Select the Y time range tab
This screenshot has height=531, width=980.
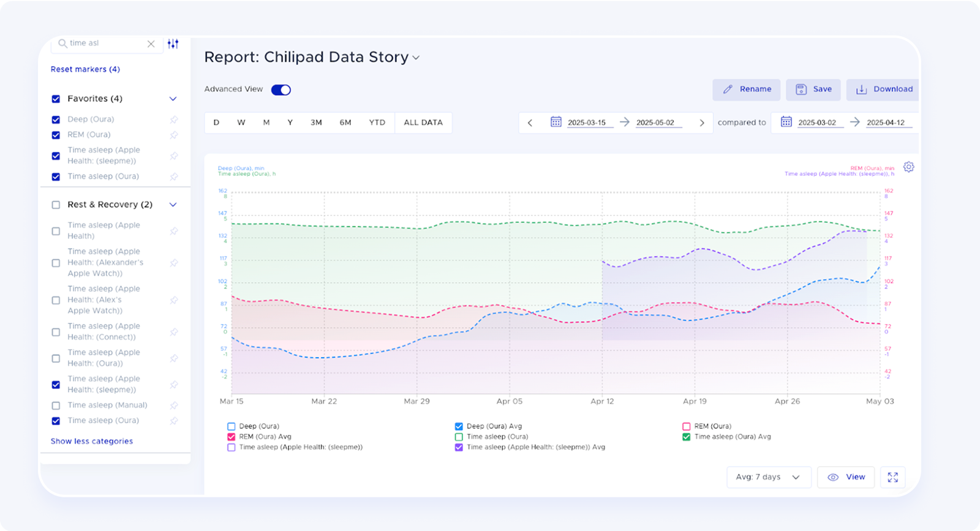[290, 122]
